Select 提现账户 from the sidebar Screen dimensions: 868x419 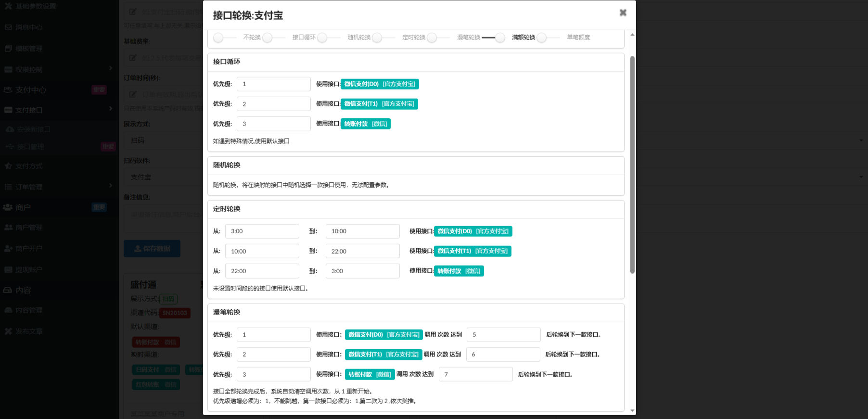[29, 270]
